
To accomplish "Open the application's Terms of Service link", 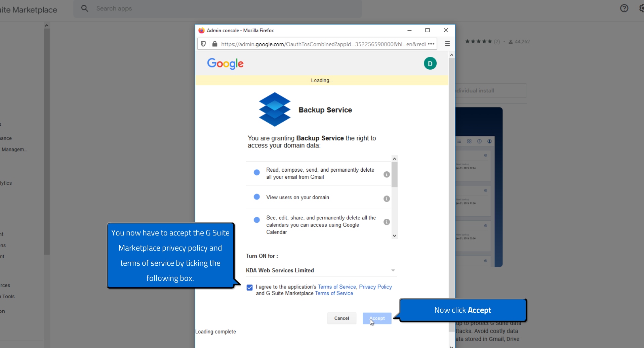I will click(336, 287).
